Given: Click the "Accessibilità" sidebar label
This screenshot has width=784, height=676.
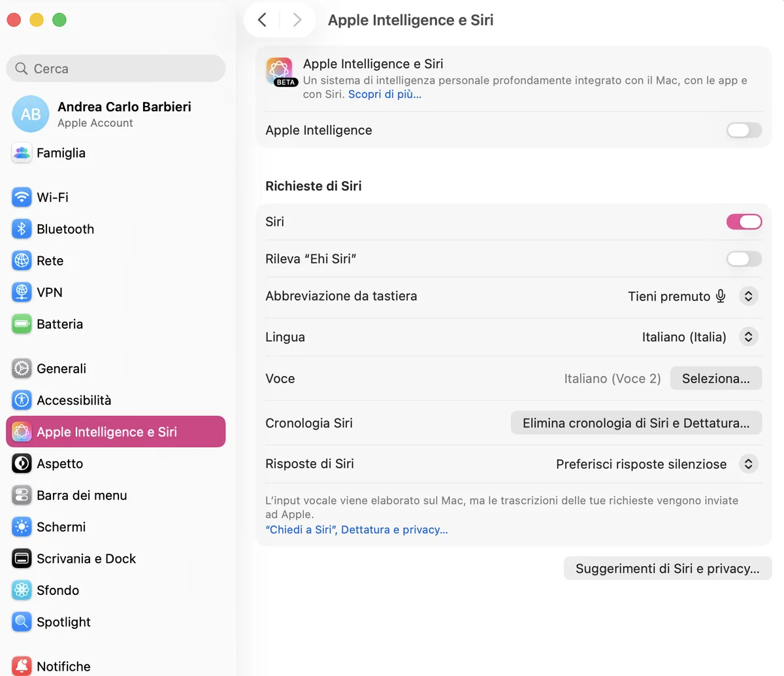Looking at the screenshot, I should click(x=74, y=400).
